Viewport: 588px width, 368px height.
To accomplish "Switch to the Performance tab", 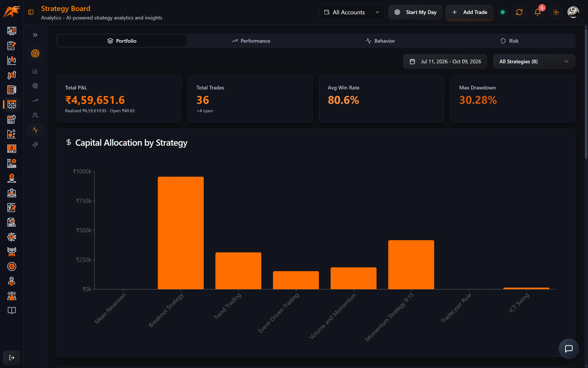I will (251, 41).
